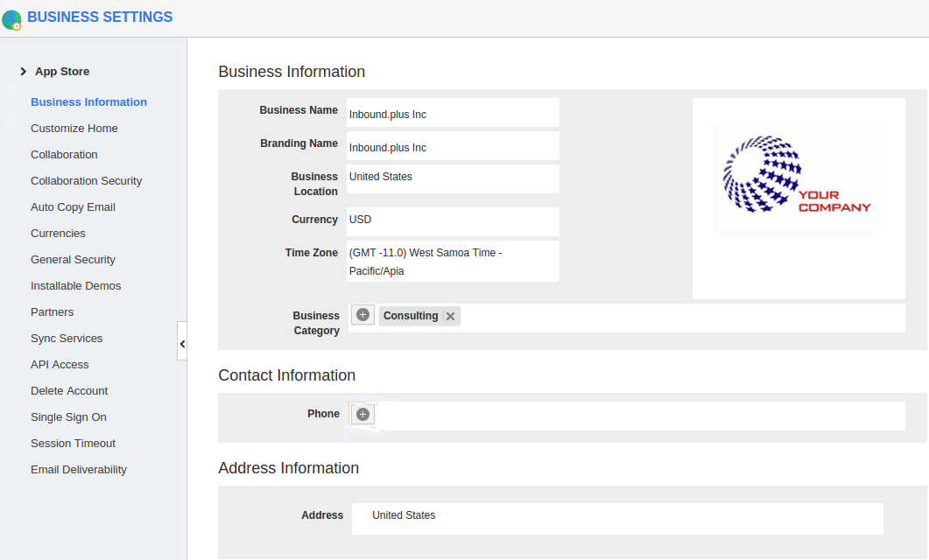This screenshot has width=929, height=560.
Task: Open Single Sign On settings
Action: 68,417
